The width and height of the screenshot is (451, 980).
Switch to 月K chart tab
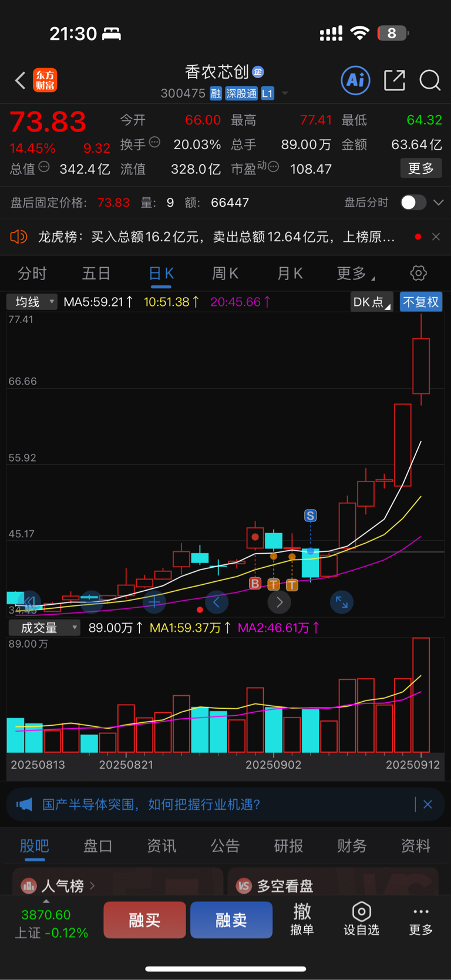tap(290, 274)
